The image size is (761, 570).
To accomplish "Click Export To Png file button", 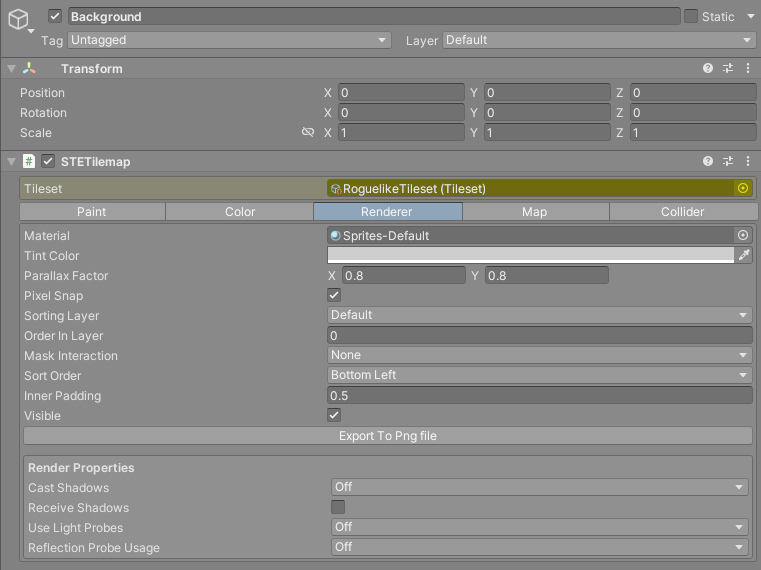I will pyautogui.click(x=388, y=436).
